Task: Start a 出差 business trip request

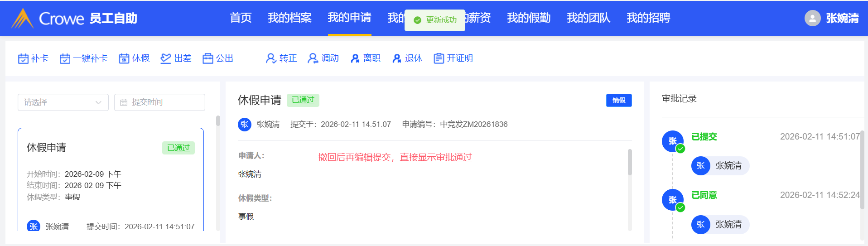Action: (x=176, y=58)
